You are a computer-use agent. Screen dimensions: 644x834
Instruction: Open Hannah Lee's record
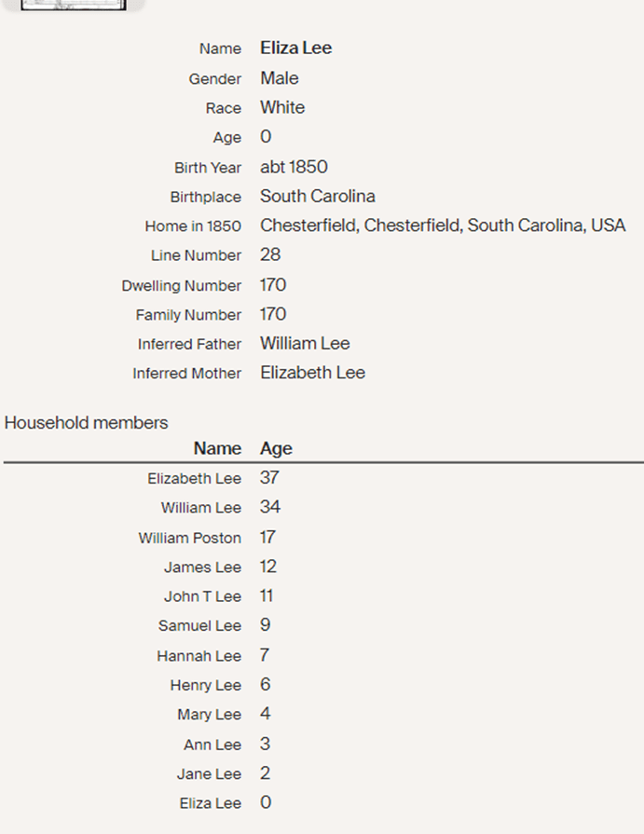coord(199,656)
